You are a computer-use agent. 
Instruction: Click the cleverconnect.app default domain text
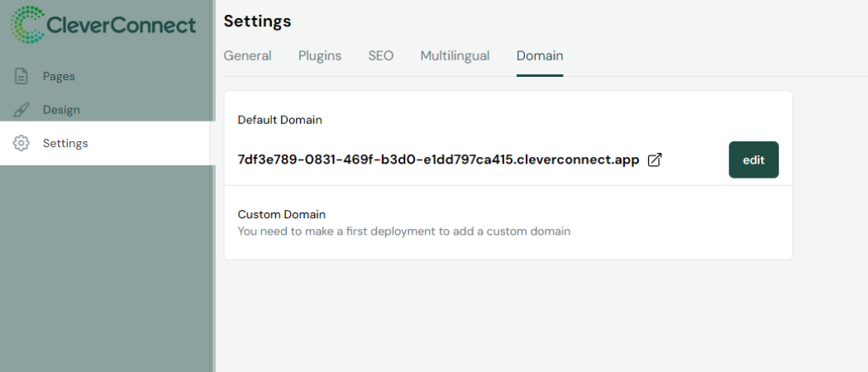pyautogui.click(x=438, y=160)
